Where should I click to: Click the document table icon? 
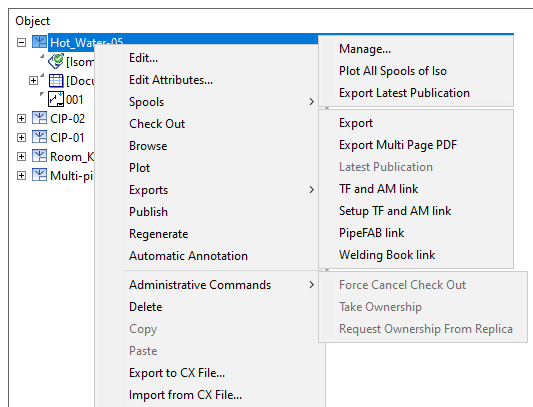pos(56,81)
